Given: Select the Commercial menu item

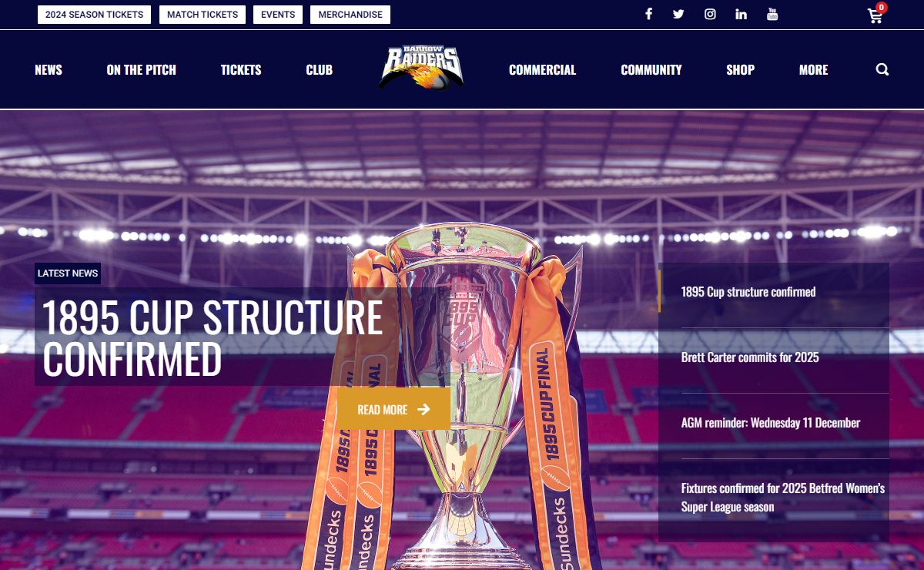Looking at the screenshot, I should 542,69.
